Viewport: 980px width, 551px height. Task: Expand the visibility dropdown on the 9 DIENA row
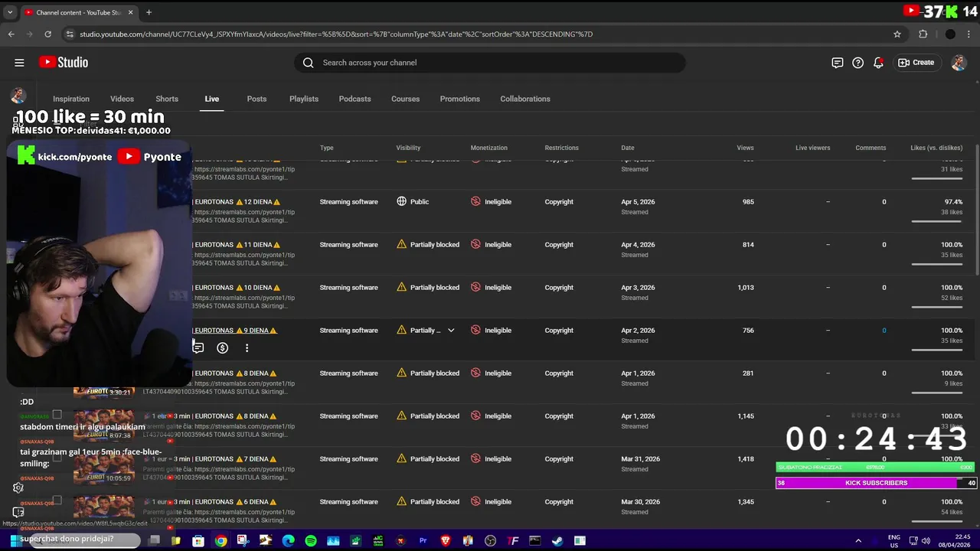click(x=451, y=331)
